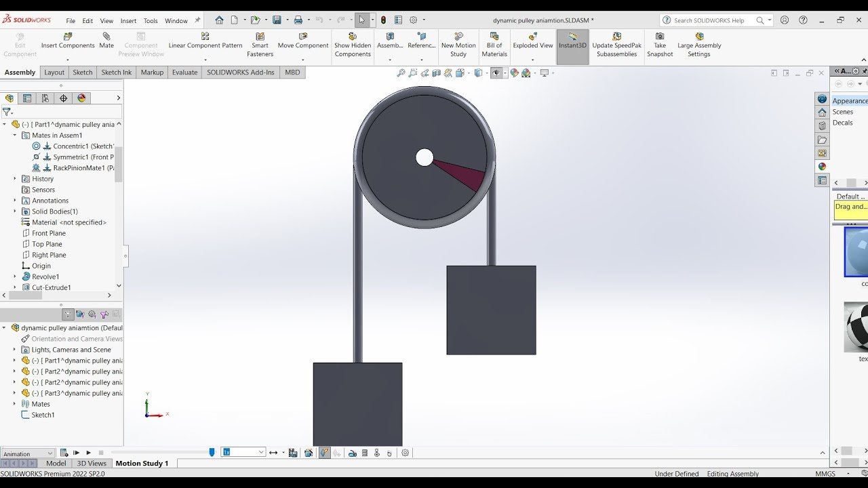Click the Mate tool
The width and height of the screenshot is (868, 488).
(106, 41)
